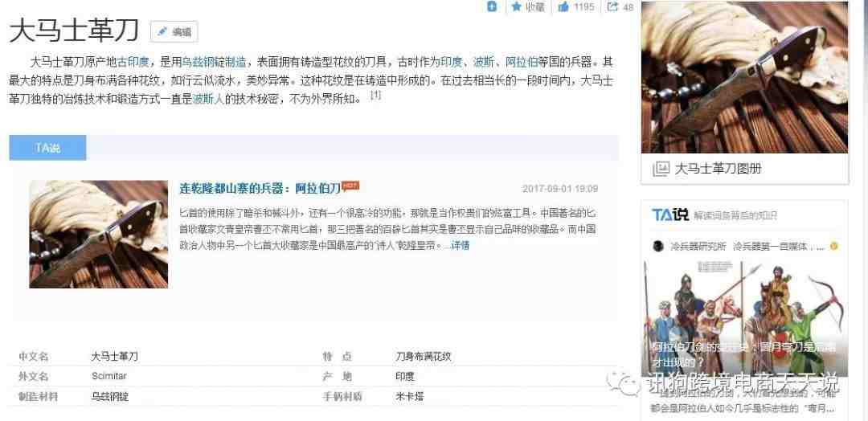Open the 大马士革刀图册 album icon
This screenshot has height=421, width=868.
pyautogui.click(x=661, y=169)
